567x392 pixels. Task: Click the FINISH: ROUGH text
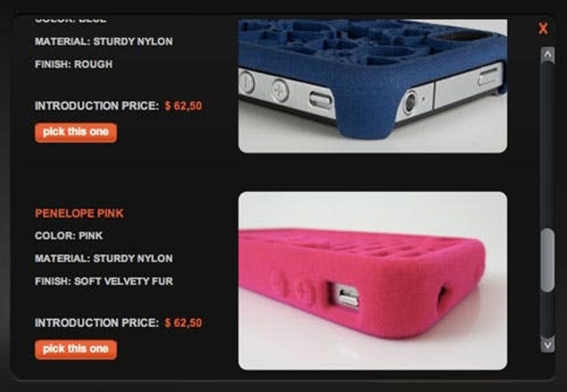(74, 64)
